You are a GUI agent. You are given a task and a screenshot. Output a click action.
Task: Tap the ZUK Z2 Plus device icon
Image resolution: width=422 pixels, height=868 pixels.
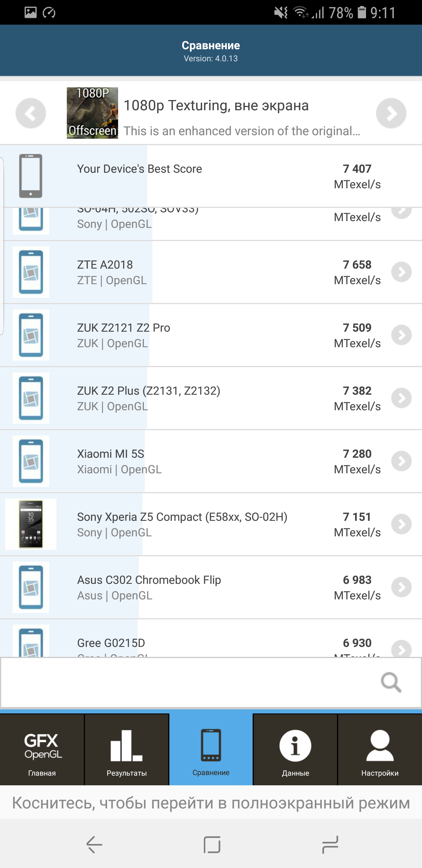pos(31,398)
